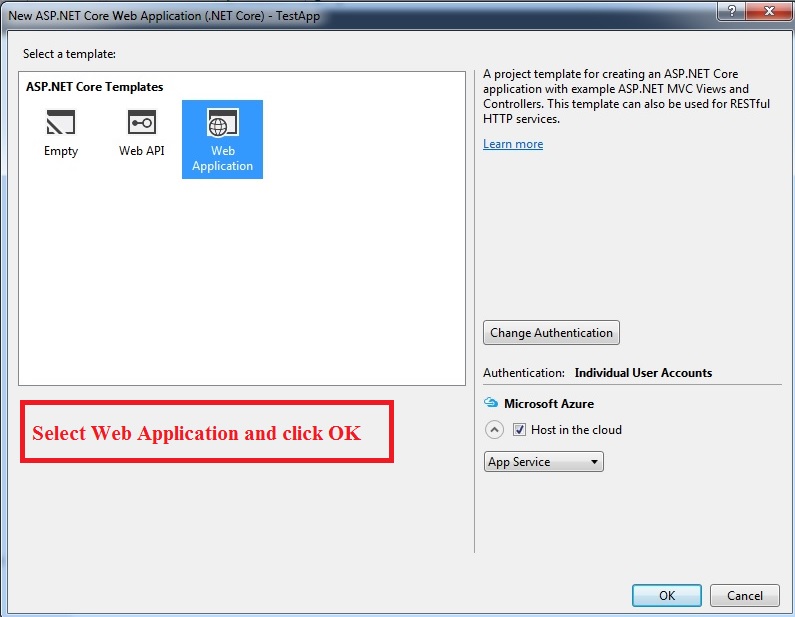Click the 'ASP.NET Core Templates' heading
795x617 pixels.
coord(94,87)
